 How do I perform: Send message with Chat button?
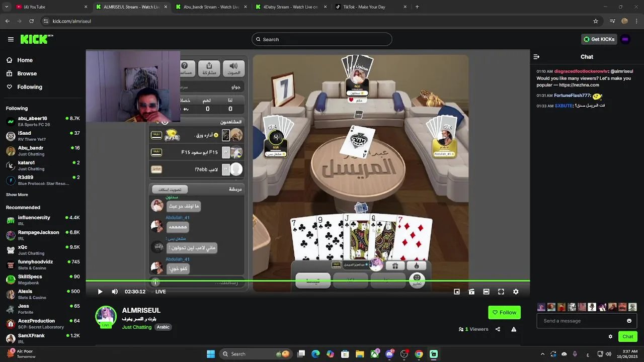(628, 336)
